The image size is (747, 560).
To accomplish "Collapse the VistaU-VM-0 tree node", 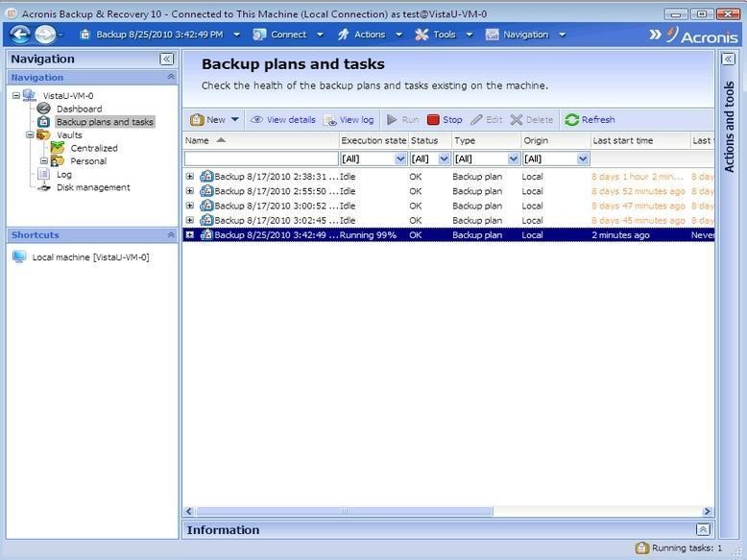I will [x=16, y=95].
